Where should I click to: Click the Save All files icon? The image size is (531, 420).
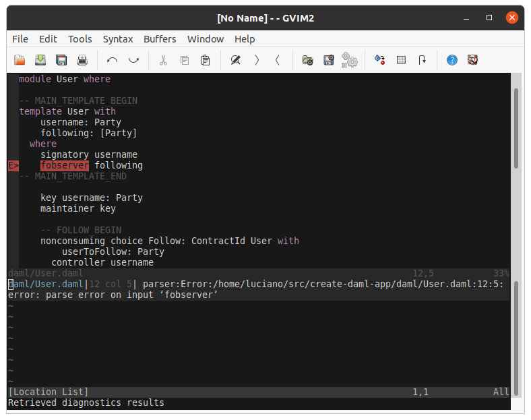(61, 60)
